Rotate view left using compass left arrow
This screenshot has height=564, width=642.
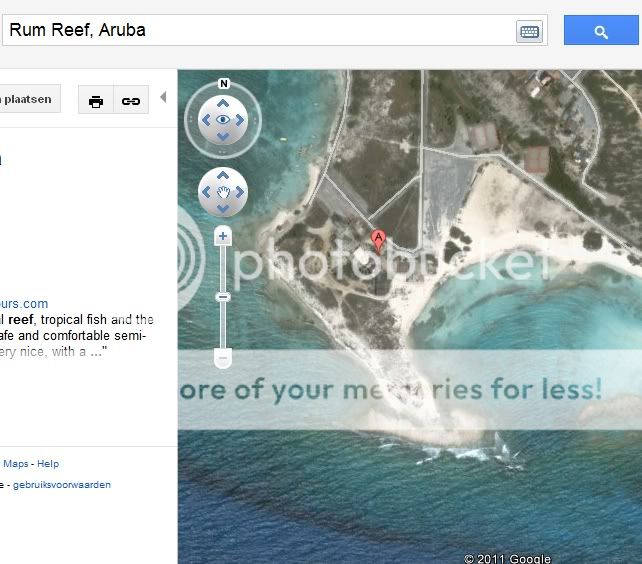(205, 120)
